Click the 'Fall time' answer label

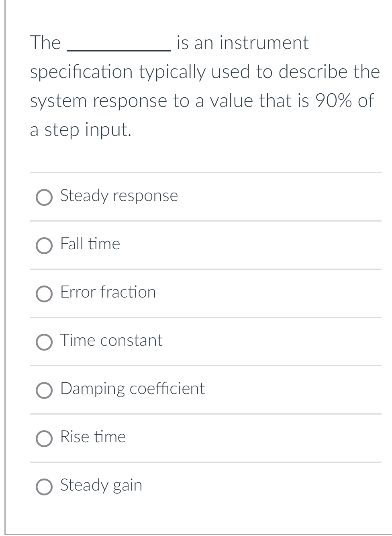tap(90, 244)
